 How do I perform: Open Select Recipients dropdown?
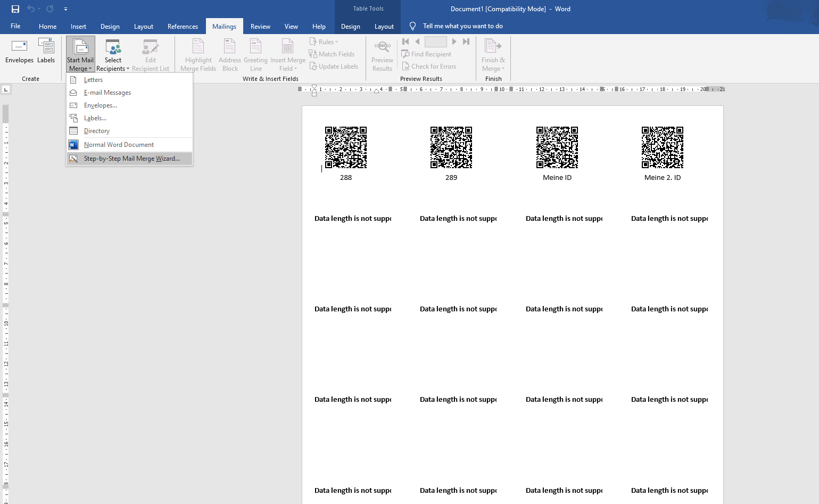[113, 54]
